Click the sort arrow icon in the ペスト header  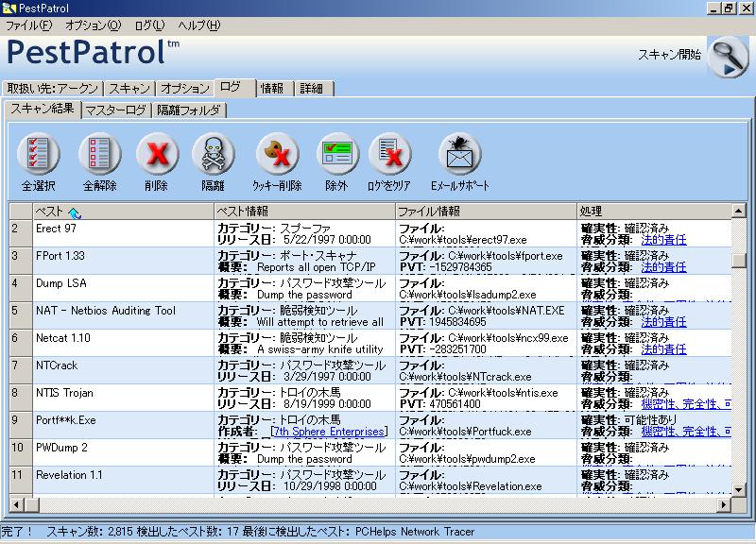[75, 212]
